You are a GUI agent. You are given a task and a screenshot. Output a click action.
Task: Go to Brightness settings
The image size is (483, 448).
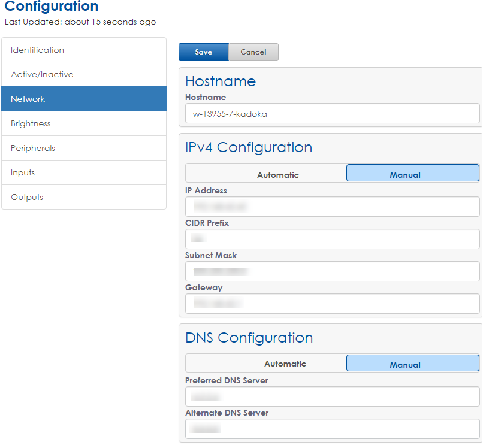click(x=84, y=123)
